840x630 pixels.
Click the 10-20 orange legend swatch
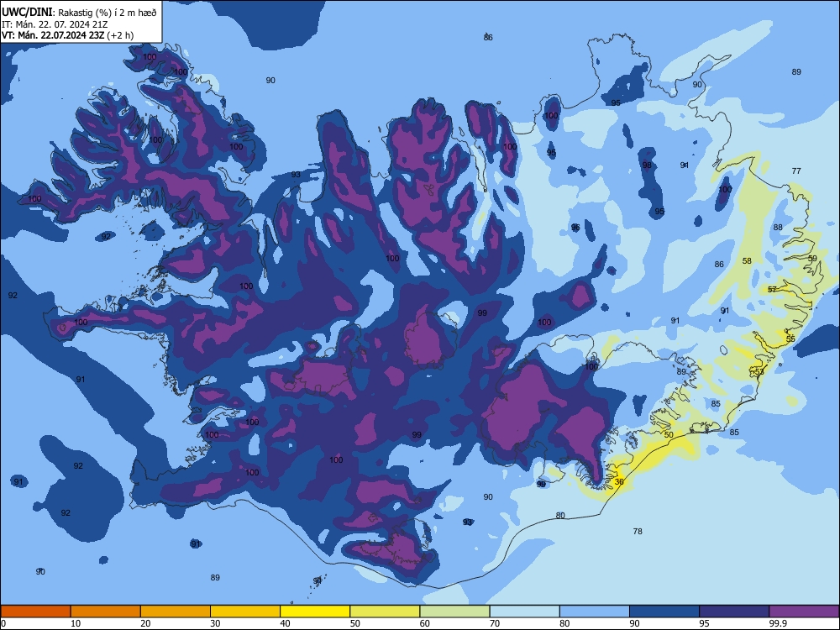[106, 612]
